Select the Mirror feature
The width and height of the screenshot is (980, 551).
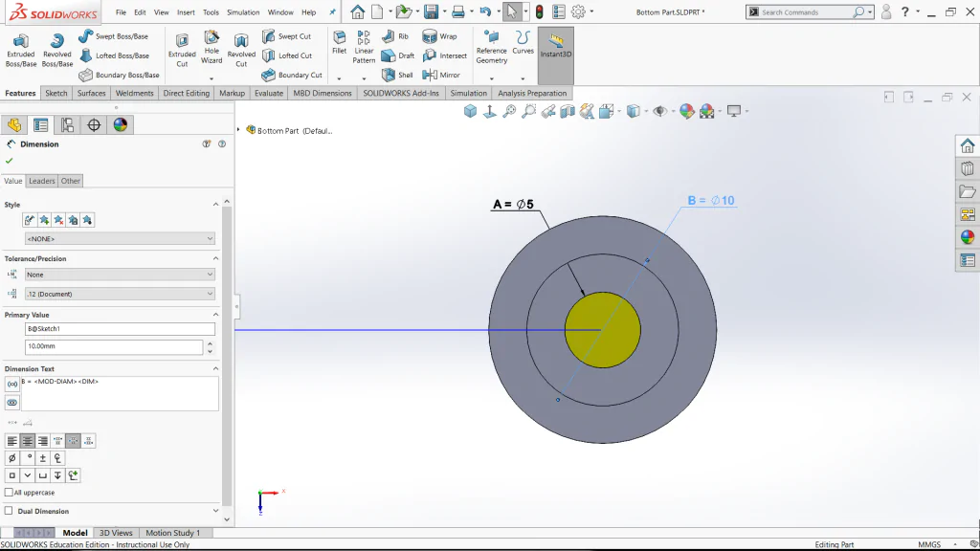coord(441,75)
